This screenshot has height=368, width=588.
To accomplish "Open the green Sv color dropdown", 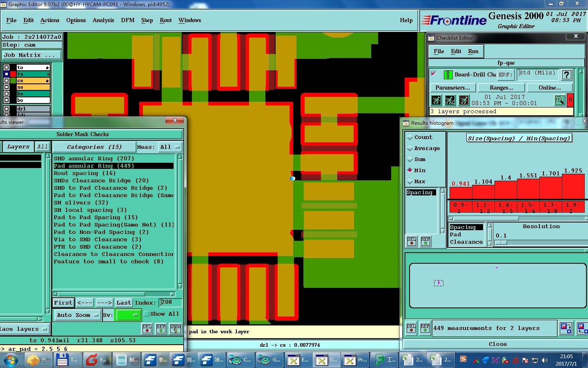I will [128, 315].
